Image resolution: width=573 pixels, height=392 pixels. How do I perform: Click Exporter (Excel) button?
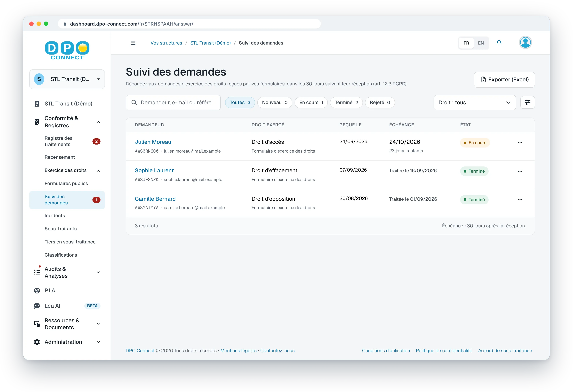pos(504,80)
